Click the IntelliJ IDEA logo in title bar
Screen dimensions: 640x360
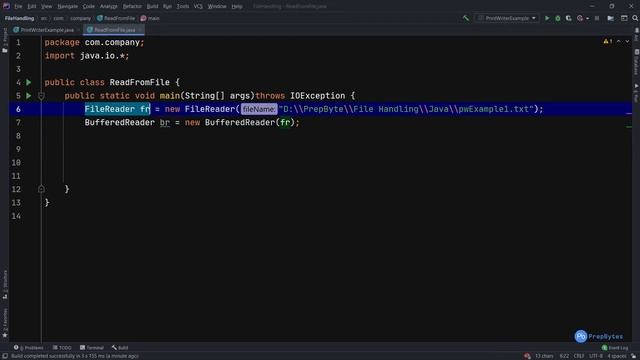[6, 6]
